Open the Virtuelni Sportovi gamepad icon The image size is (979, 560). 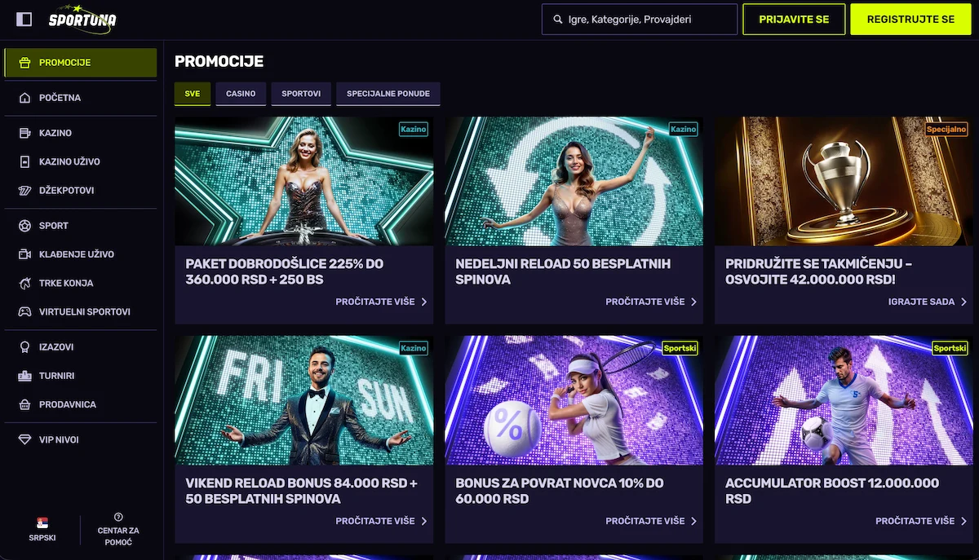click(x=24, y=311)
